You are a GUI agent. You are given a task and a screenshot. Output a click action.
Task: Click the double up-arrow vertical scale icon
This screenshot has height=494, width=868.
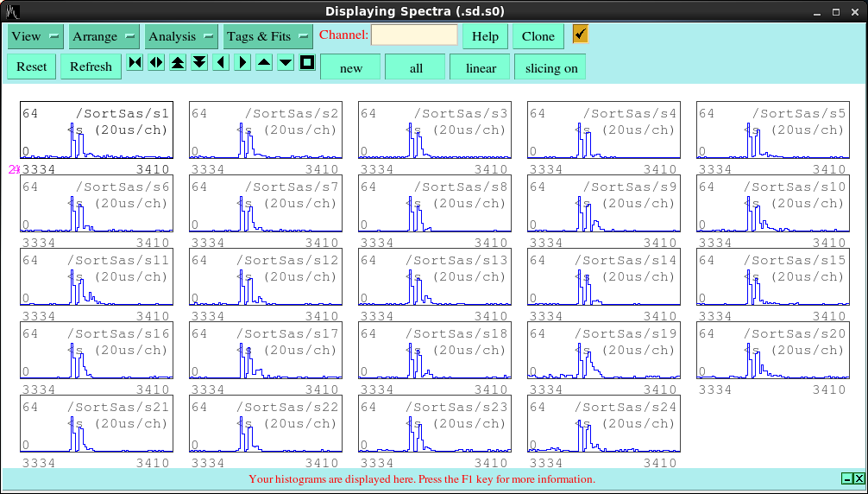pyautogui.click(x=178, y=62)
